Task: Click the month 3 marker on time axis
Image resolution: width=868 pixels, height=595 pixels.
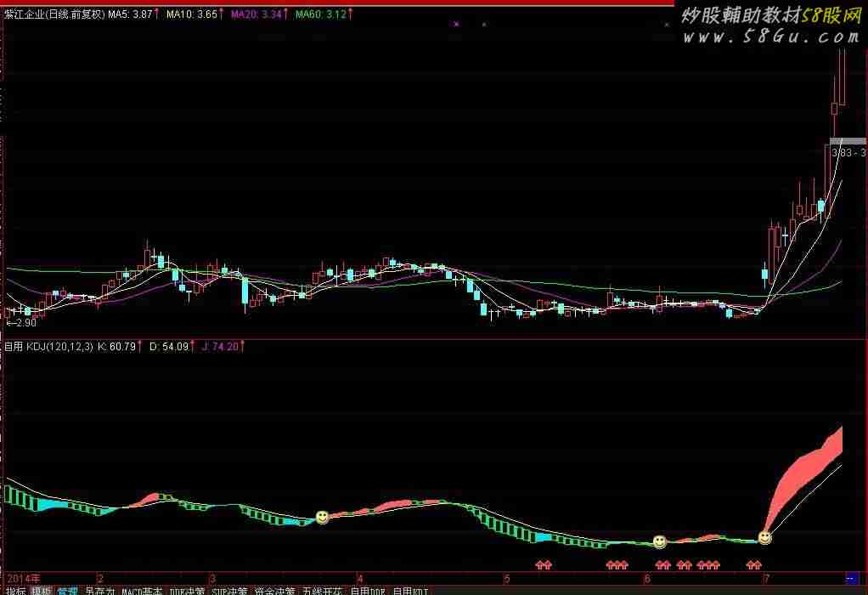Action: click(x=212, y=579)
